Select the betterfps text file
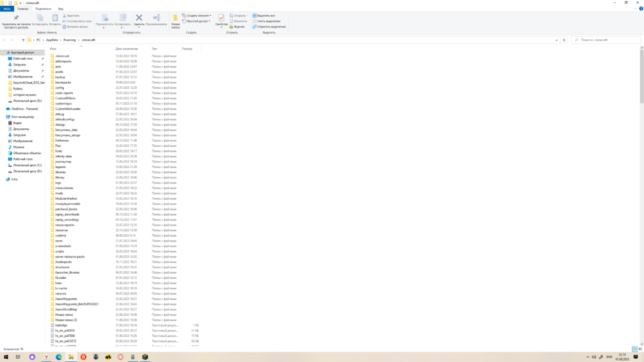Viewport: 644px width, 362px height. [61, 325]
